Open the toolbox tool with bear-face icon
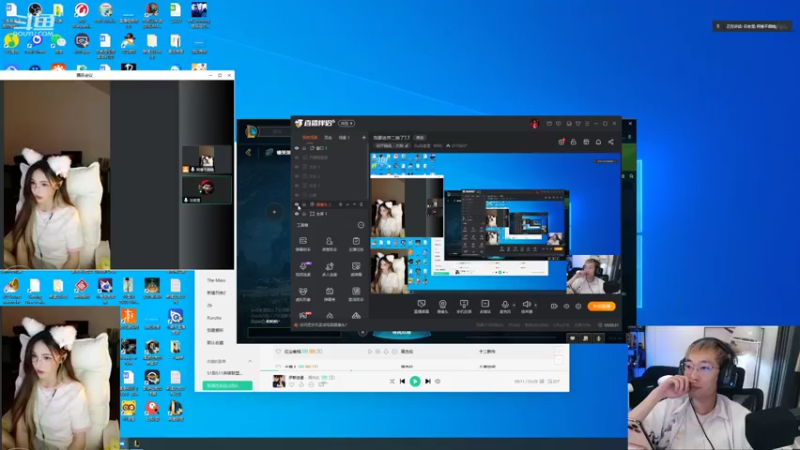The height and width of the screenshot is (450, 800). pos(303,291)
